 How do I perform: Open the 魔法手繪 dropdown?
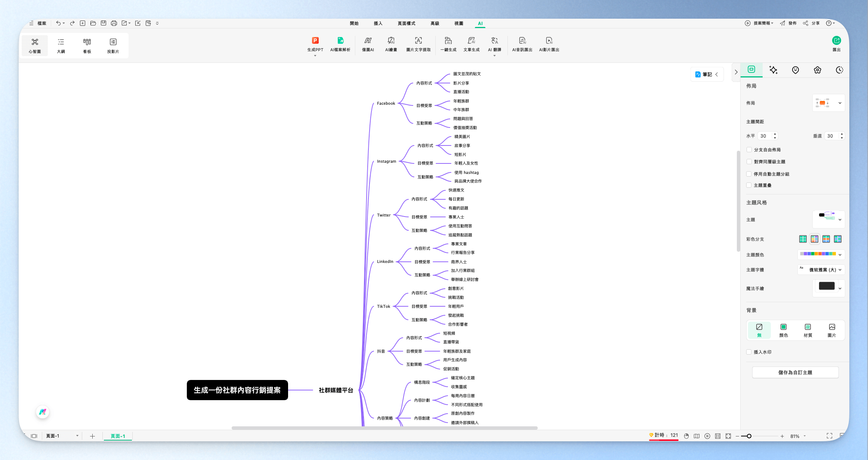tap(828, 288)
